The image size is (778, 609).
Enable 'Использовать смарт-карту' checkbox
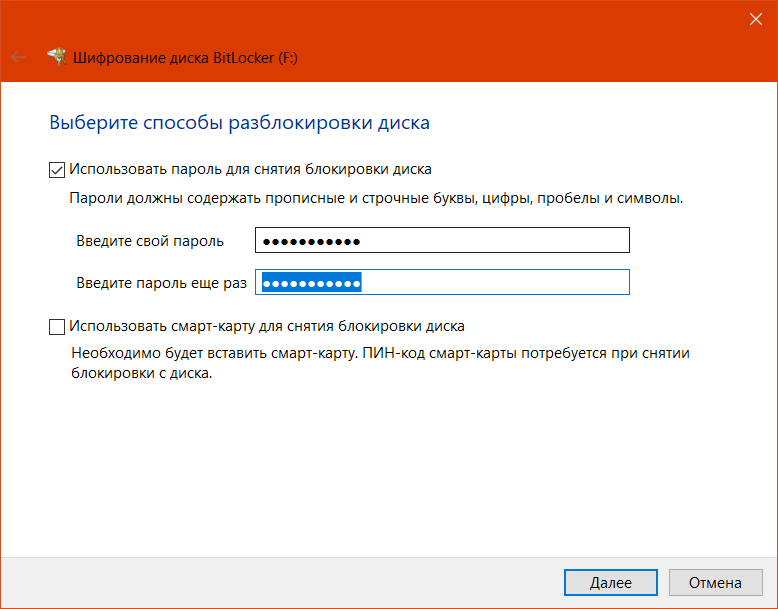pos(57,327)
